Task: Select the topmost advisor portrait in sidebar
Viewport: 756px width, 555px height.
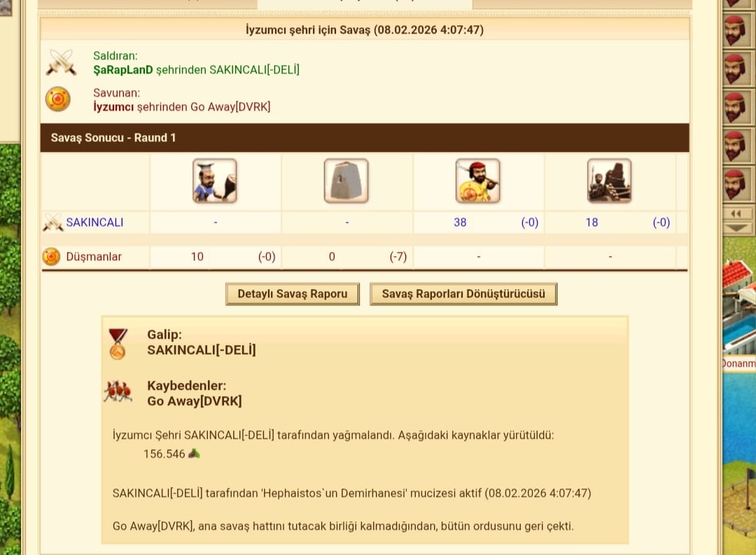Action: pyautogui.click(x=735, y=31)
